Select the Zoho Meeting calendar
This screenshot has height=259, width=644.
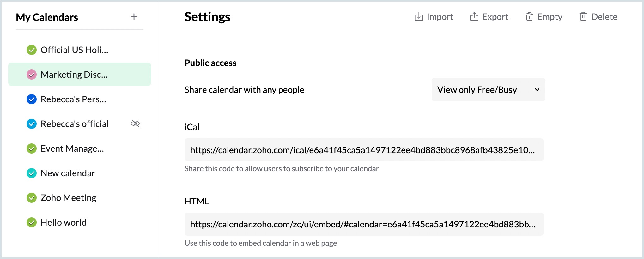click(x=68, y=198)
